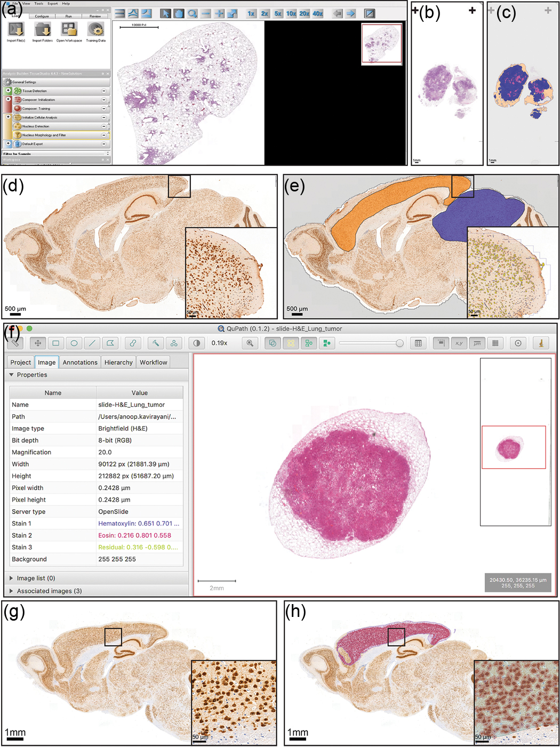Viewport: 560px width, 747px height.
Task: Expand the Composer: Initialization plus button
Action: coord(8,99)
